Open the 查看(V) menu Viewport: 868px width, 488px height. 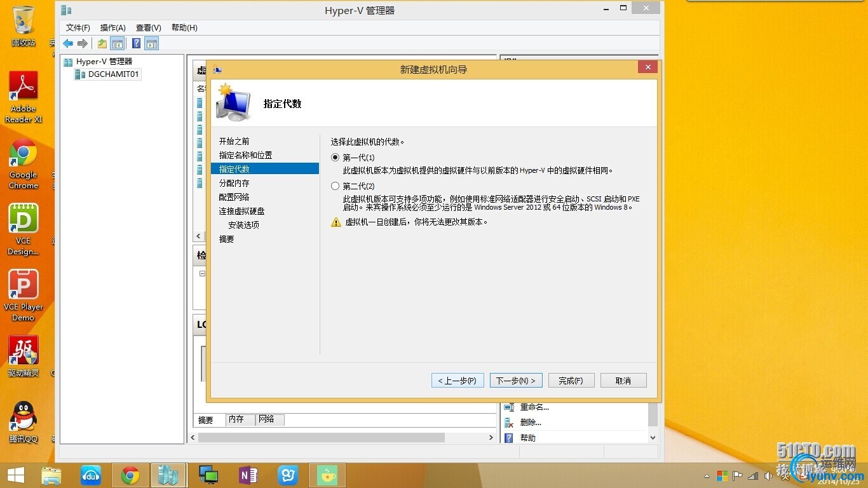(x=149, y=28)
